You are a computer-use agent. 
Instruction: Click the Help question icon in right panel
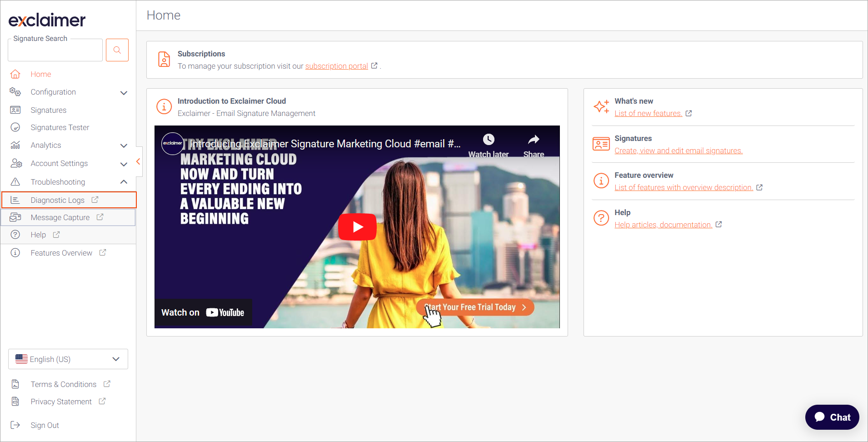(x=601, y=218)
